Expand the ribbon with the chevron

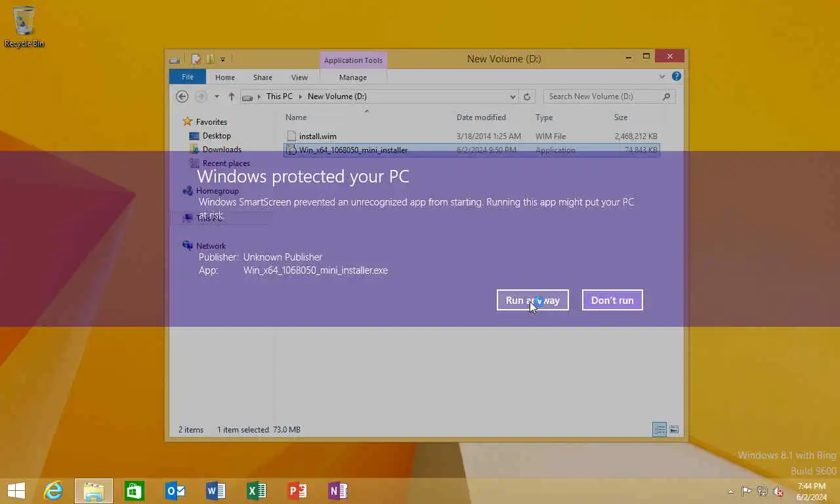(x=662, y=76)
